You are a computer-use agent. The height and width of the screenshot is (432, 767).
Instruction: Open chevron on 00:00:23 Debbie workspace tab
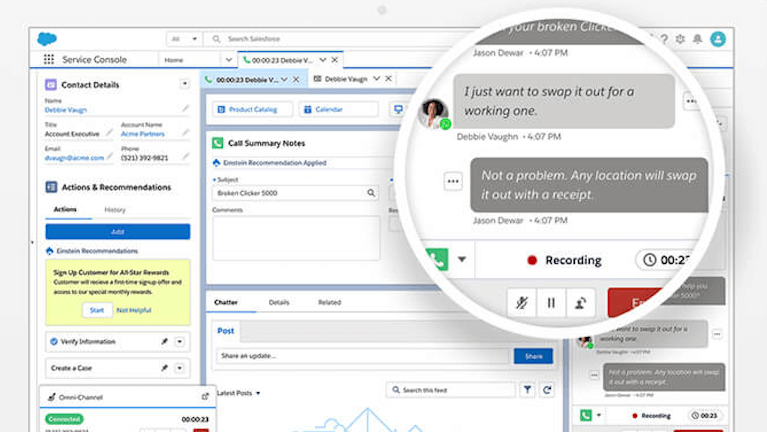[323, 60]
